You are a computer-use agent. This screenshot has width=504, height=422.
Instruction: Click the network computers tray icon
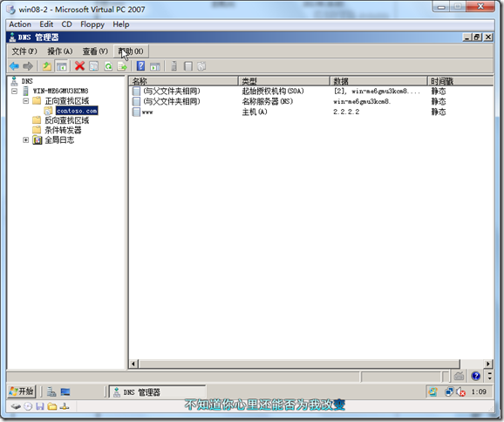449,391
